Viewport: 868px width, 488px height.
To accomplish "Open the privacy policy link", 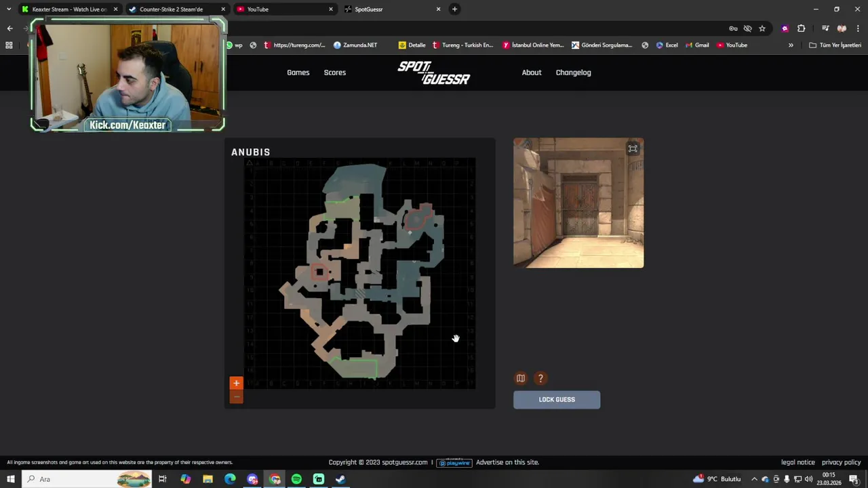I will coord(842,462).
